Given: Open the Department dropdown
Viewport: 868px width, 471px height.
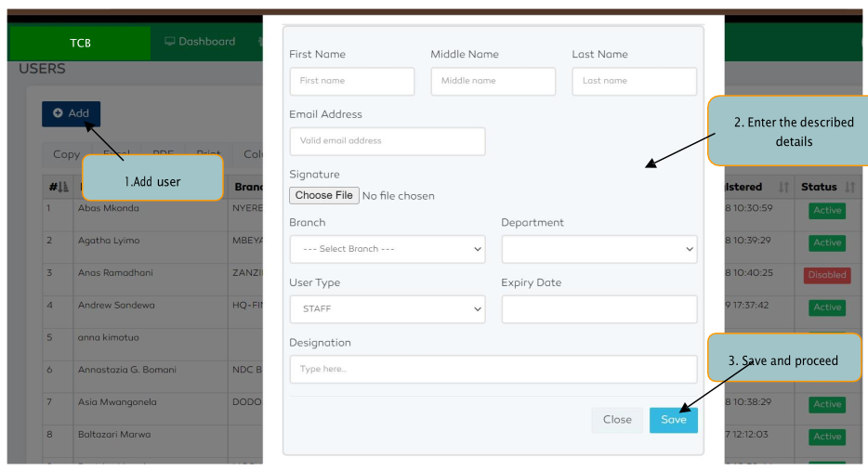Looking at the screenshot, I should [599, 249].
